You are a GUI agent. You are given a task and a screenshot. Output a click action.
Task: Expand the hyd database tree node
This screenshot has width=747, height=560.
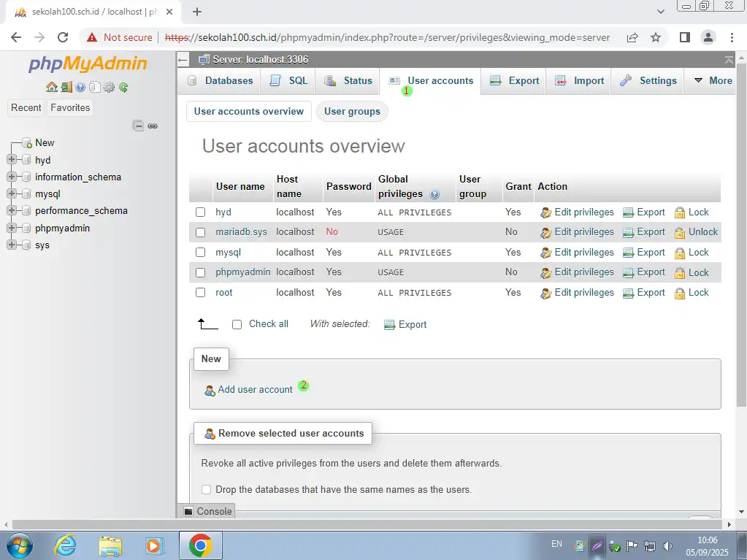[x=12, y=159]
